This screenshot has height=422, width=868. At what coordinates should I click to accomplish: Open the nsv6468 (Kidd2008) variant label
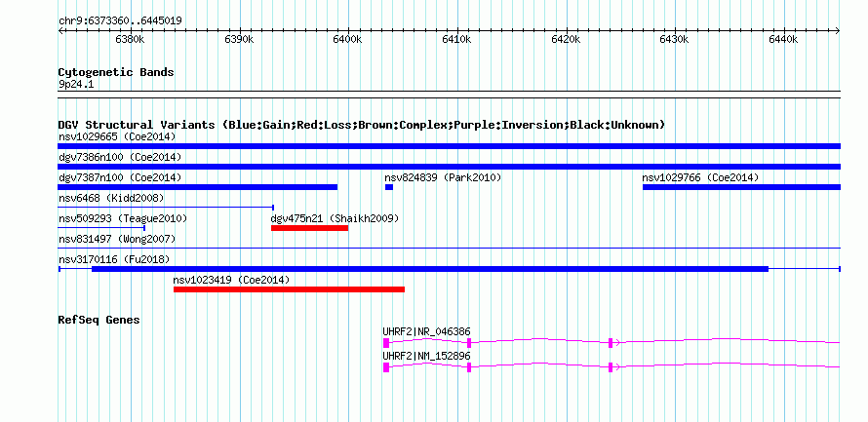(111, 198)
